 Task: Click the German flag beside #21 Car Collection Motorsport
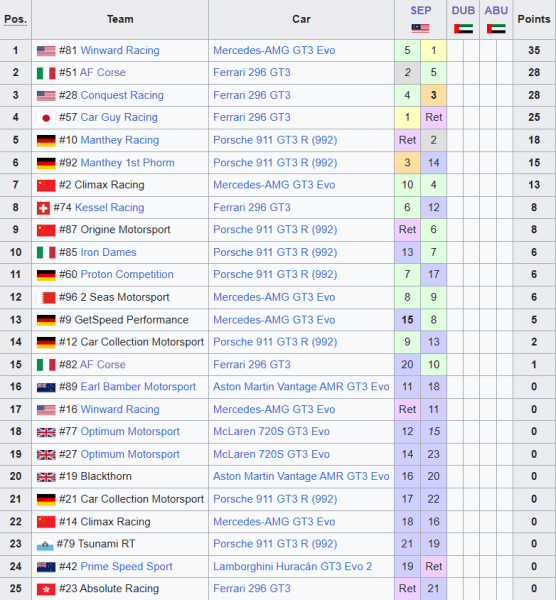46,499
